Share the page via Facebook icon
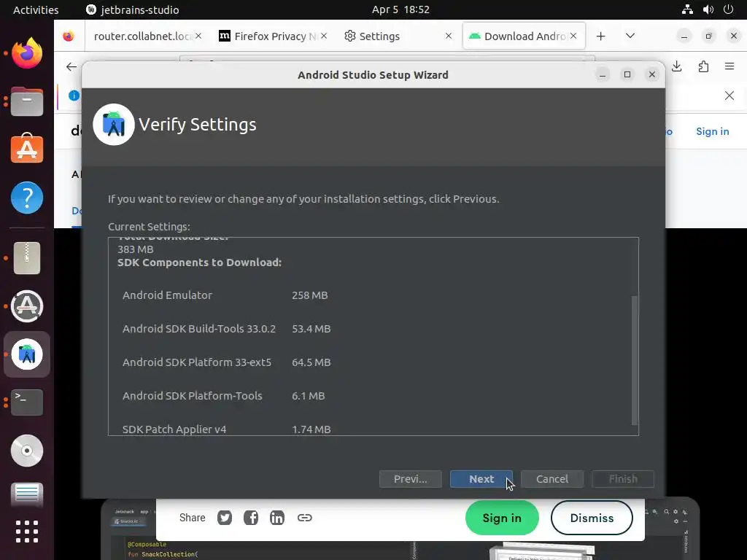747x560 pixels. point(251,518)
